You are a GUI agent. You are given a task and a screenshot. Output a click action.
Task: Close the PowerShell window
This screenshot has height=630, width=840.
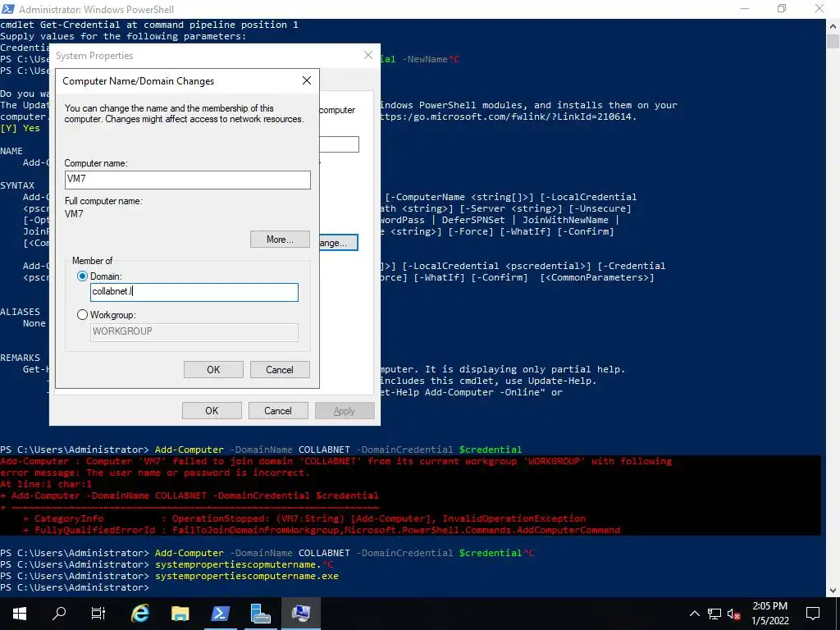coord(819,8)
